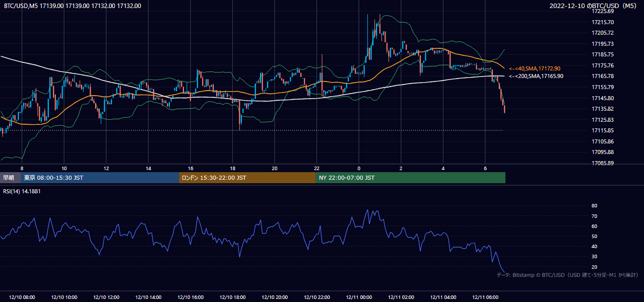Click the RSI scale value 50

(594, 237)
